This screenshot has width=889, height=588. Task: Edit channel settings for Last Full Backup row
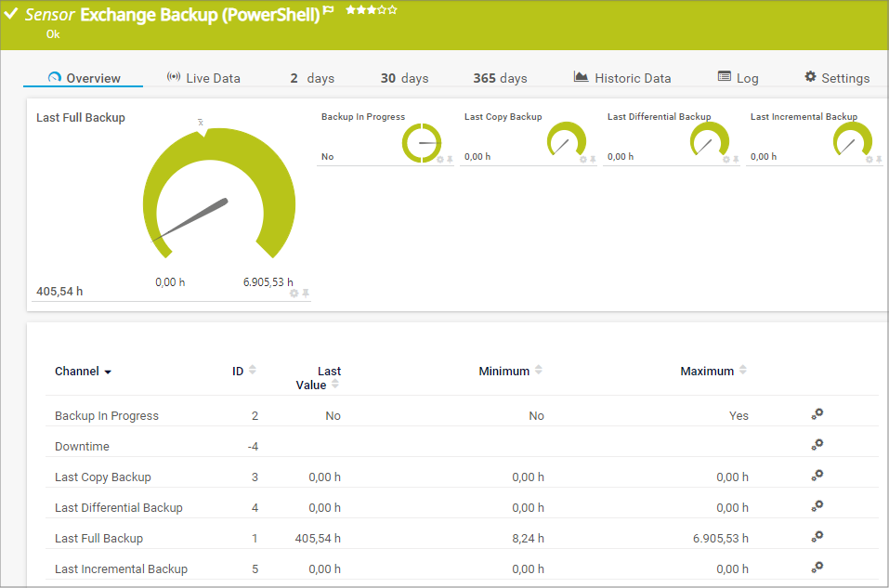pos(817,537)
